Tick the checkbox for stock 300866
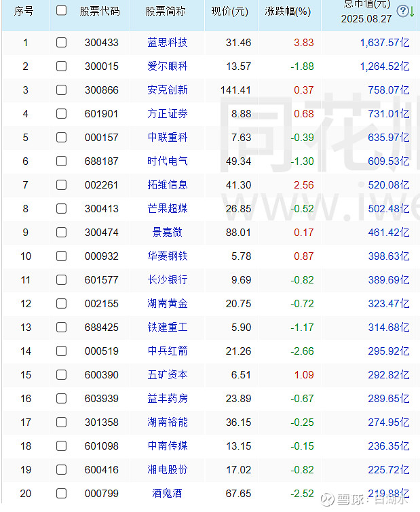This screenshot has height=512, width=420. [x=61, y=90]
